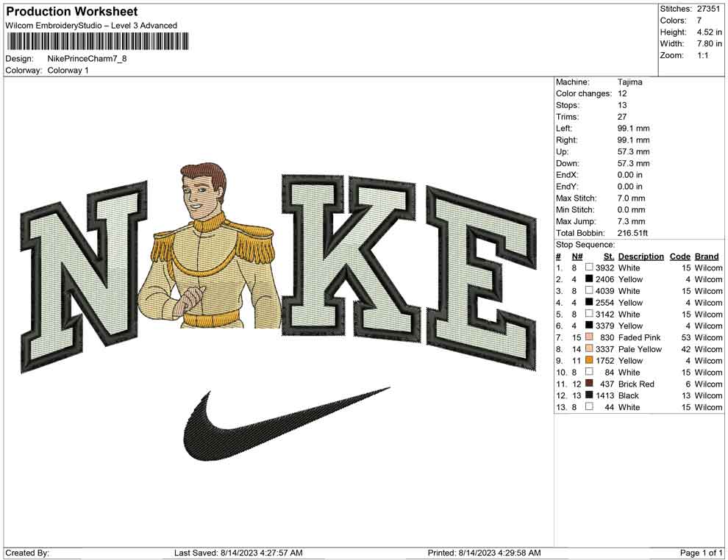
Task: Click the white swatch for 44 stitches
Action: click(589, 407)
